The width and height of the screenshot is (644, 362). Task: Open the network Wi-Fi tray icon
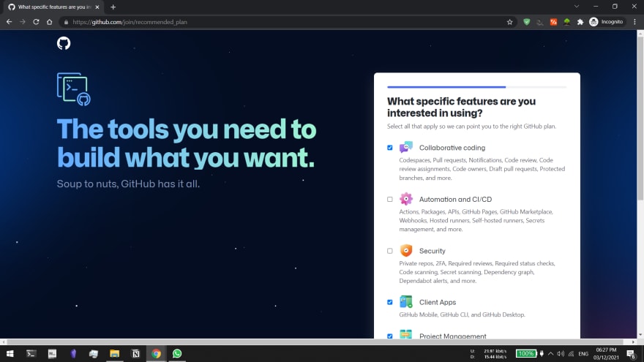[571, 353]
